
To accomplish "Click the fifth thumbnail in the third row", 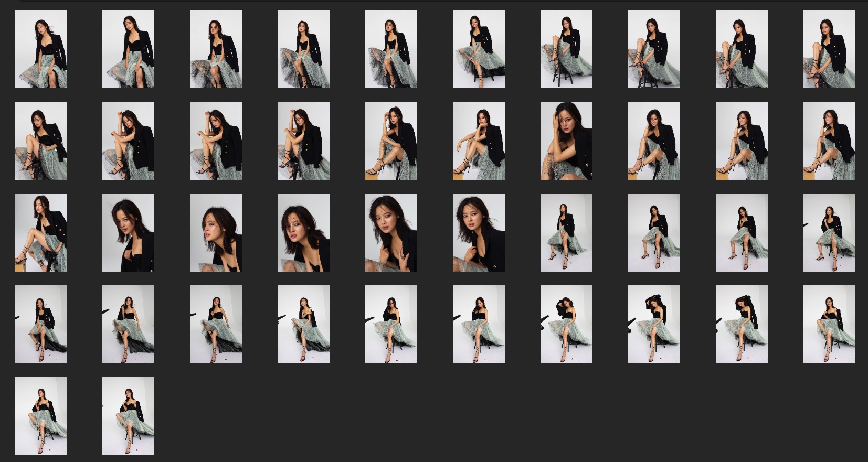I will click(x=391, y=232).
